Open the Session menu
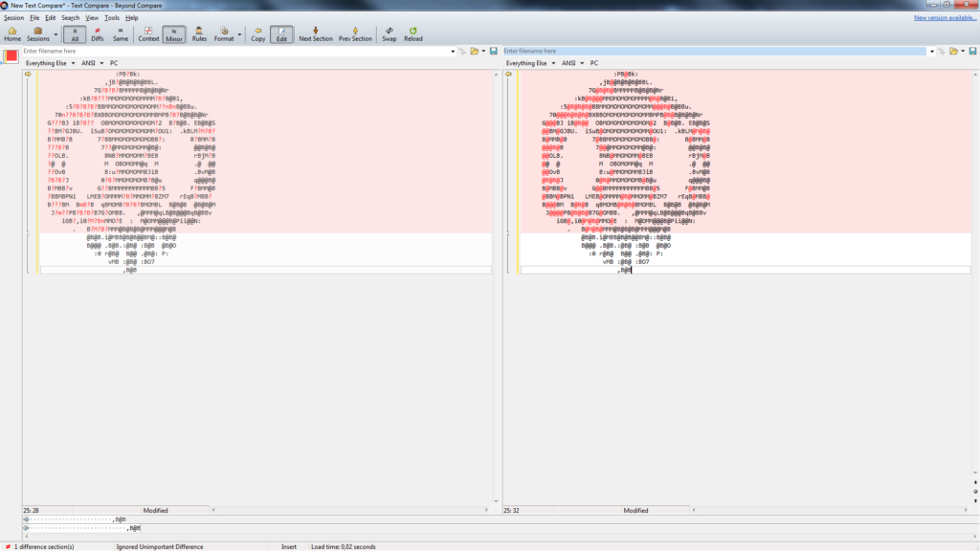The image size is (980, 551). click(x=13, y=17)
